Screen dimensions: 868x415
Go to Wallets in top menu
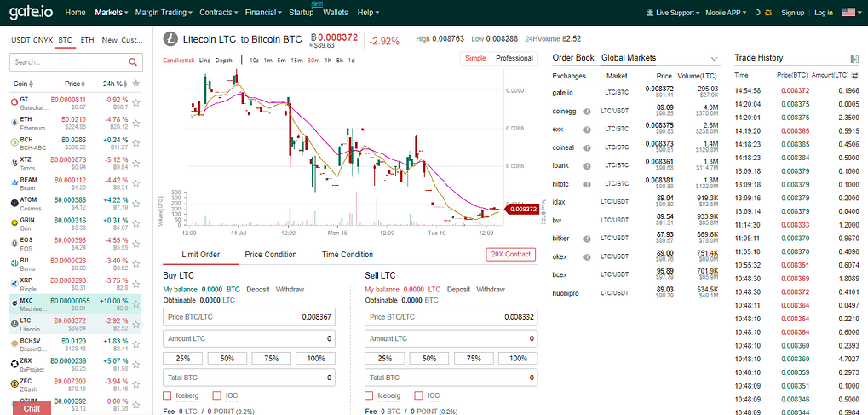[335, 12]
